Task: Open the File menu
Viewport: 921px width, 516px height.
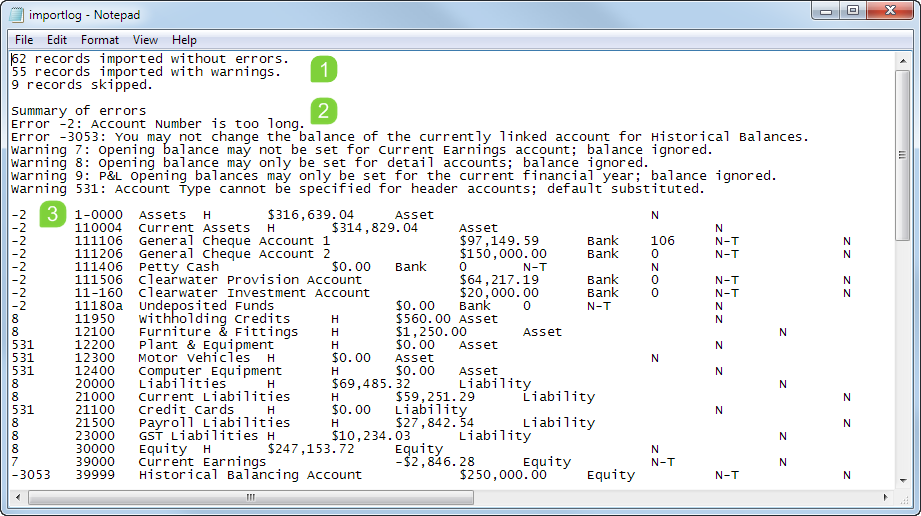Action: tap(24, 40)
